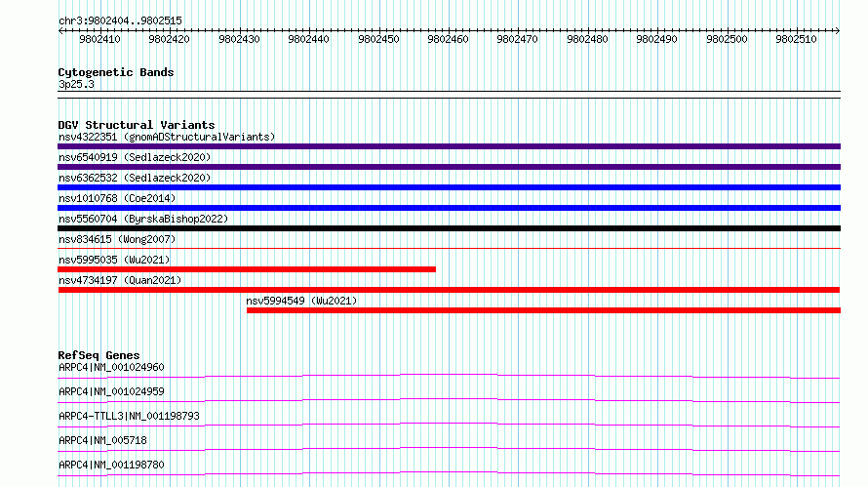This screenshot has width=868, height=487.
Task: Select the purple bar under nsv4322351
Action: click(449, 146)
